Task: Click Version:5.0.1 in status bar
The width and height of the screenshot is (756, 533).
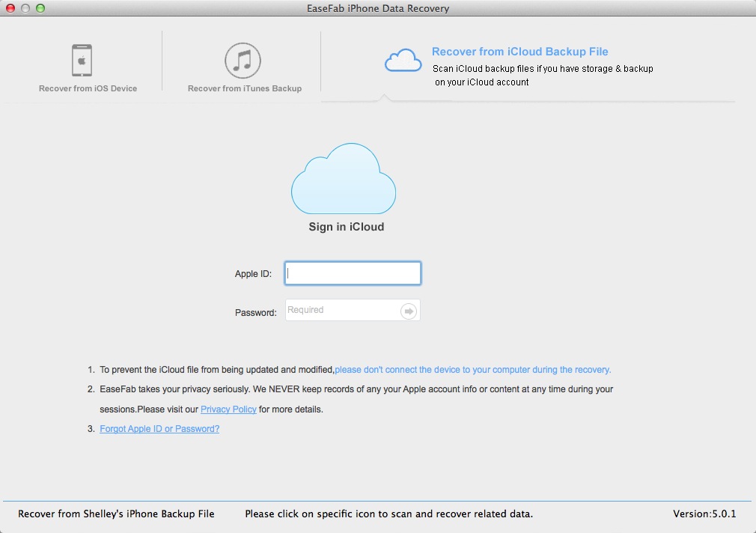Action: coord(704,514)
